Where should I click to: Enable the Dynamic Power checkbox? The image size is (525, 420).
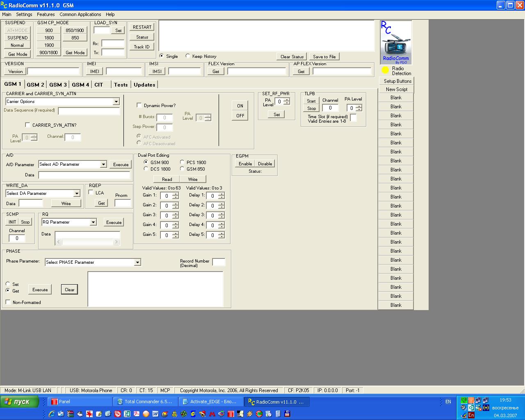(139, 105)
